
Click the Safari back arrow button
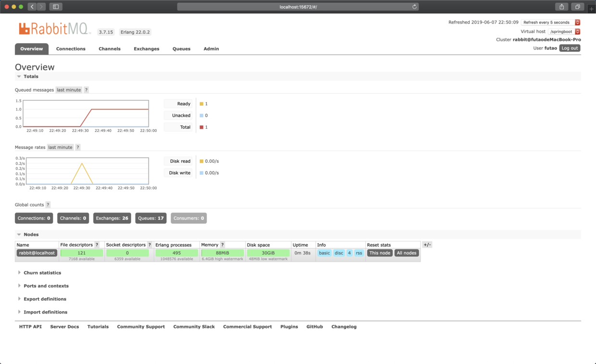coord(32,7)
